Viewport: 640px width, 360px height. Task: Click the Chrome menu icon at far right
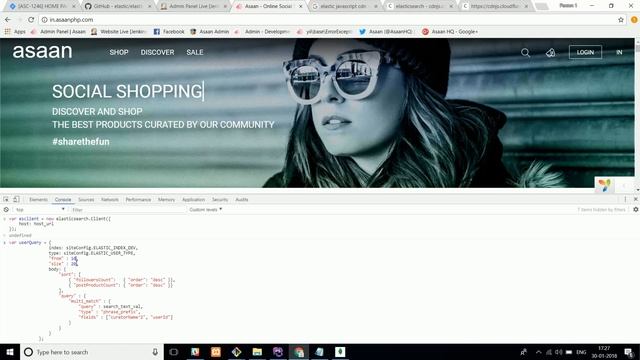click(634, 20)
